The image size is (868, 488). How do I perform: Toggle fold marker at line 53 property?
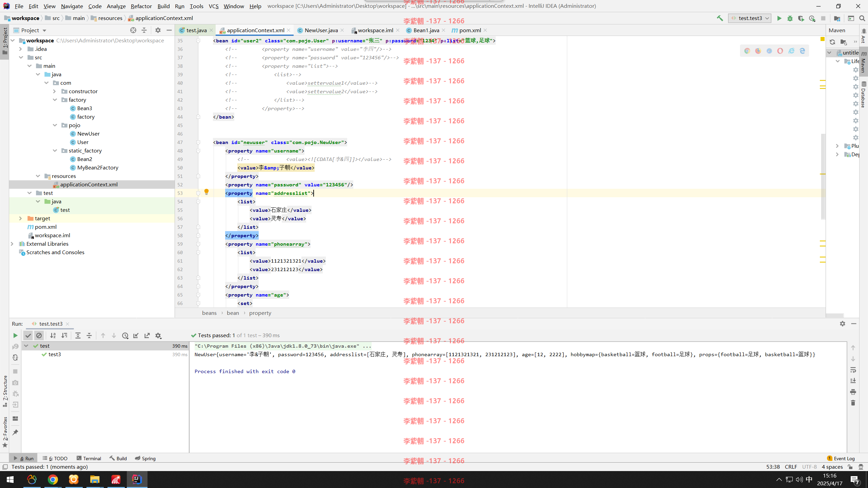198,193
